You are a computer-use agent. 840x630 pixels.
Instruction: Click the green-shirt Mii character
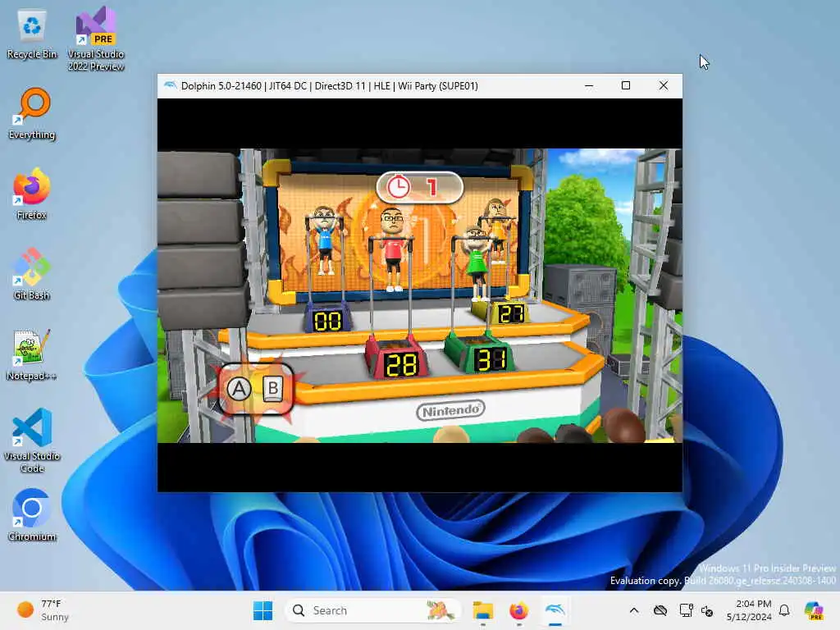pyautogui.click(x=476, y=262)
